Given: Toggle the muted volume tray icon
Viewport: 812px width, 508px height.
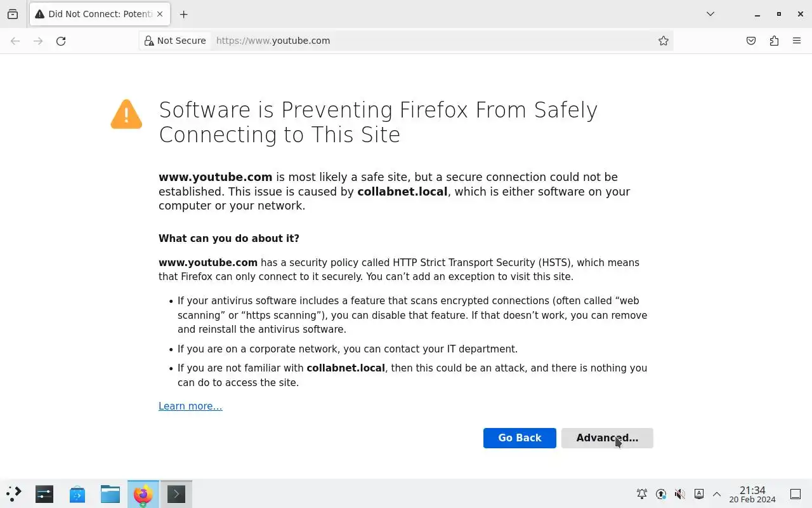Looking at the screenshot, I should pos(679,494).
